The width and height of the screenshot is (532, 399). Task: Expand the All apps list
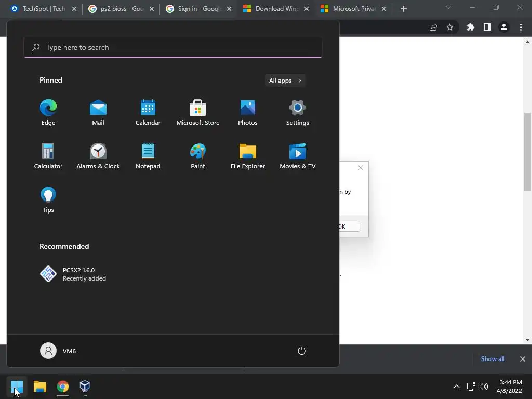click(x=285, y=81)
